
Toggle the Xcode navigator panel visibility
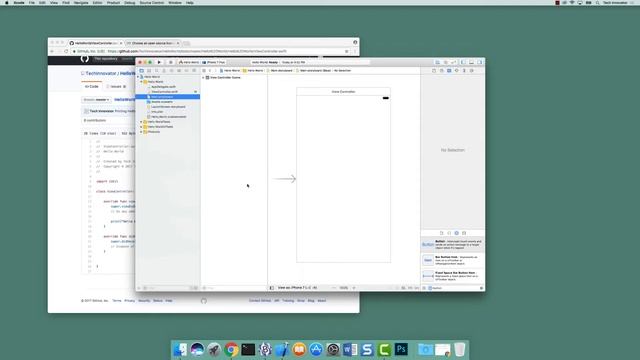pos(463,62)
